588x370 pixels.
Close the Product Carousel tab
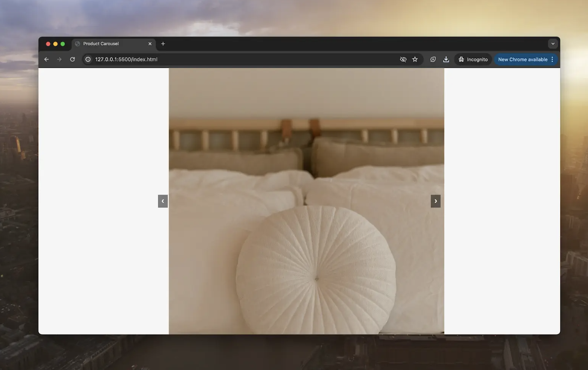point(150,44)
